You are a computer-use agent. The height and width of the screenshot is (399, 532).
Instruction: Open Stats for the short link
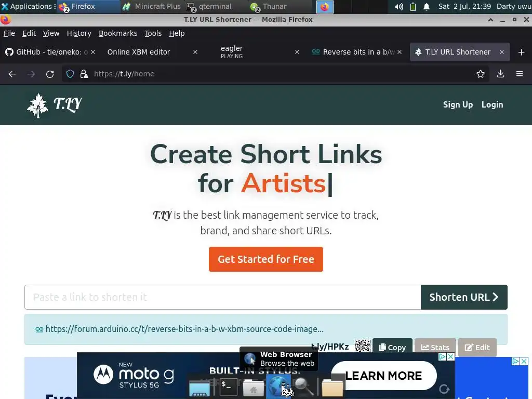[435, 347]
